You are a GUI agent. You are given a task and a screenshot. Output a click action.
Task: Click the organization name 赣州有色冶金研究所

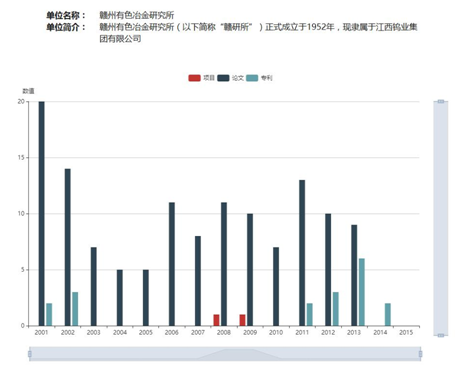point(137,15)
